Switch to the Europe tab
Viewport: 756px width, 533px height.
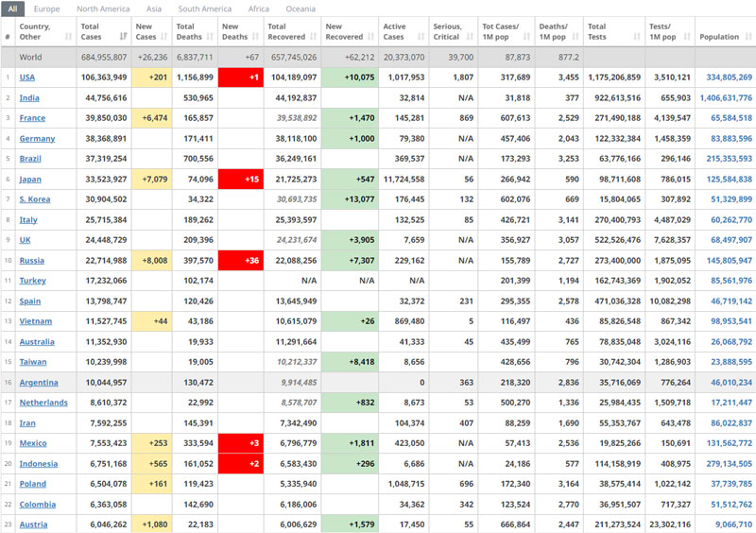tap(46, 9)
